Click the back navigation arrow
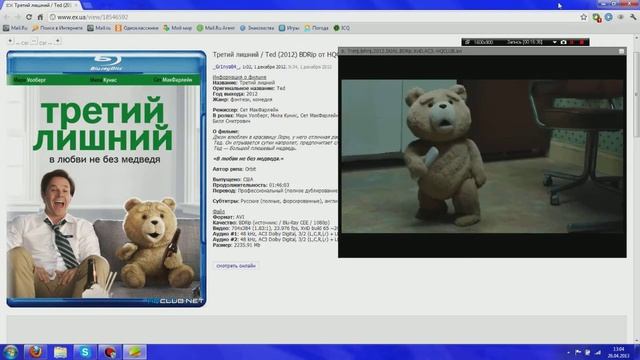 tap(7, 17)
